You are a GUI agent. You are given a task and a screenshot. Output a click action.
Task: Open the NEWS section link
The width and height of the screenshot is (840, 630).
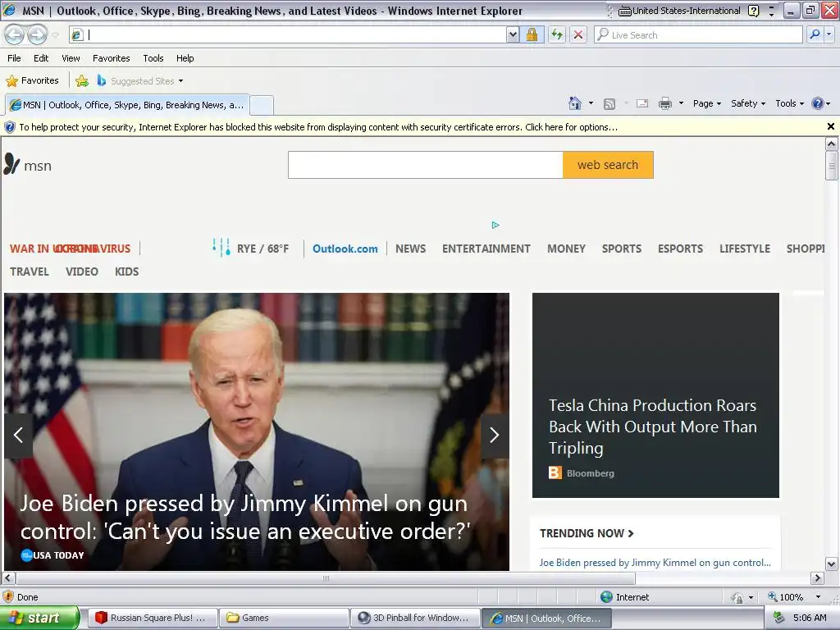pos(410,249)
